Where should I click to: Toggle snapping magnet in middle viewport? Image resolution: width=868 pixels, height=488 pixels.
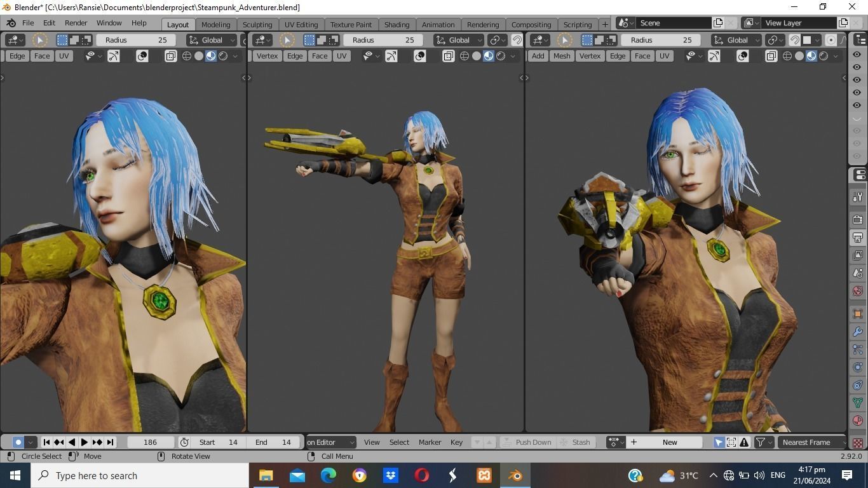click(517, 40)
